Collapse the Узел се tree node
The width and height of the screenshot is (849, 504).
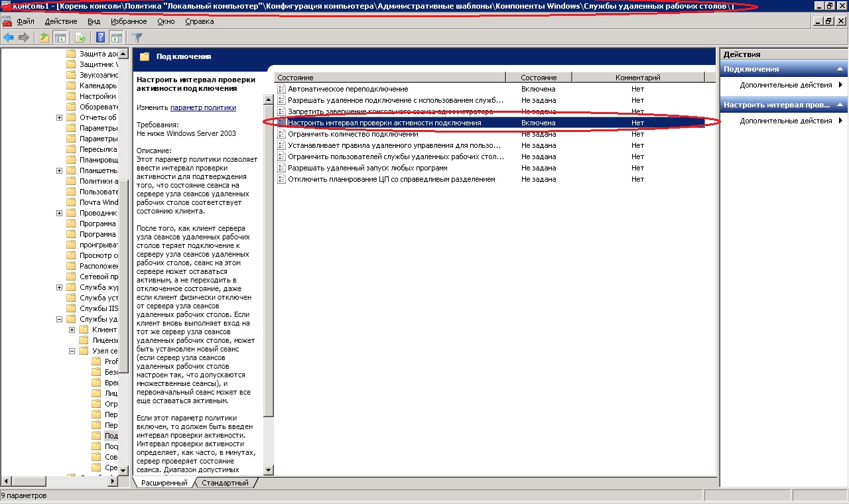pos(72,351)
